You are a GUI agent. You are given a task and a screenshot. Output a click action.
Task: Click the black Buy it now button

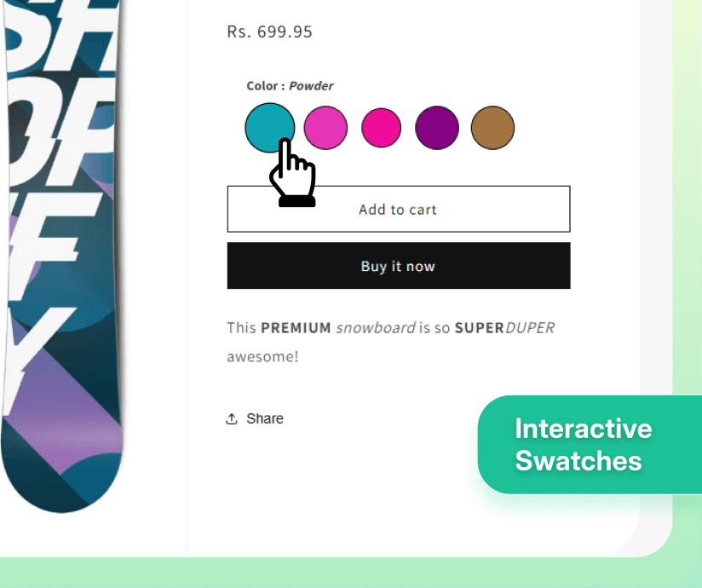pyautogui.click(x=398, y=265)
